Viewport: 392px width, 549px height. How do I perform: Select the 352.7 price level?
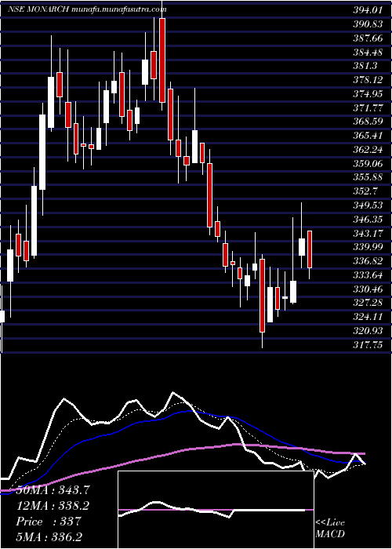tap(365, 191)
